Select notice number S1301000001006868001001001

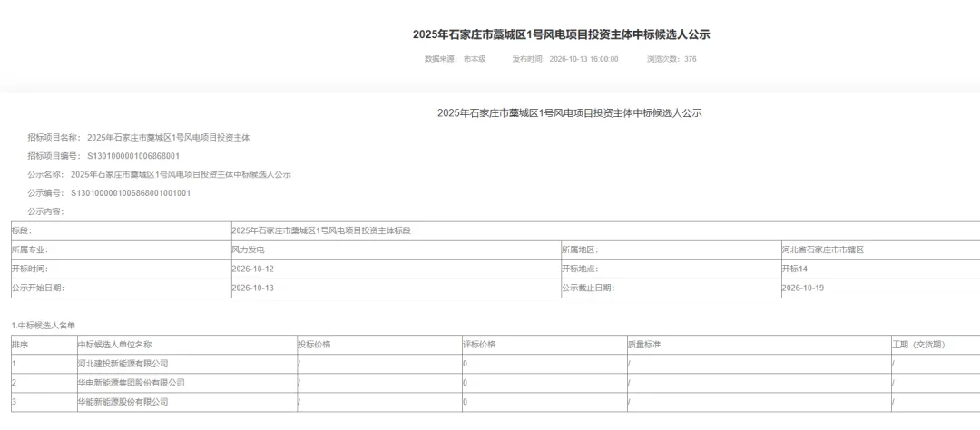coord(131,193)
